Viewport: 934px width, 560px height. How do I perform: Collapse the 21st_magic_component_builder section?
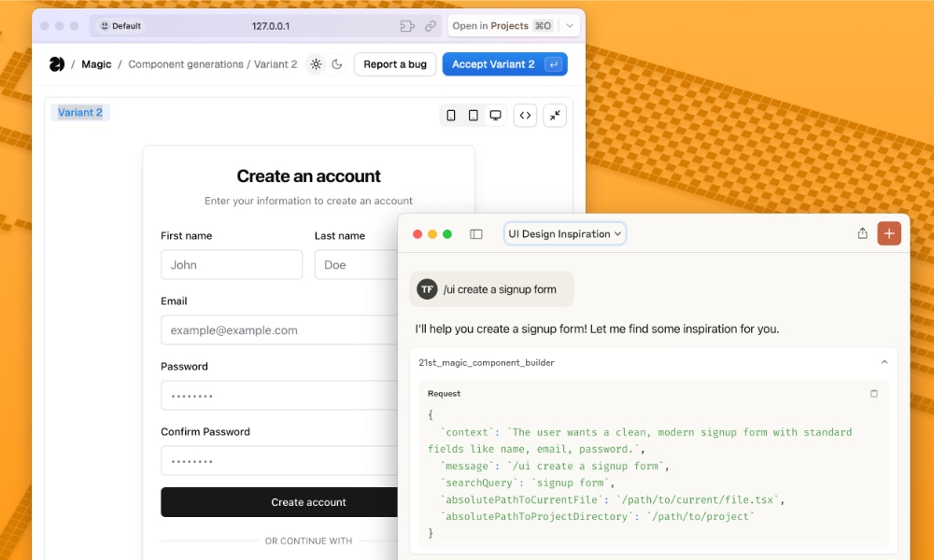884,362
